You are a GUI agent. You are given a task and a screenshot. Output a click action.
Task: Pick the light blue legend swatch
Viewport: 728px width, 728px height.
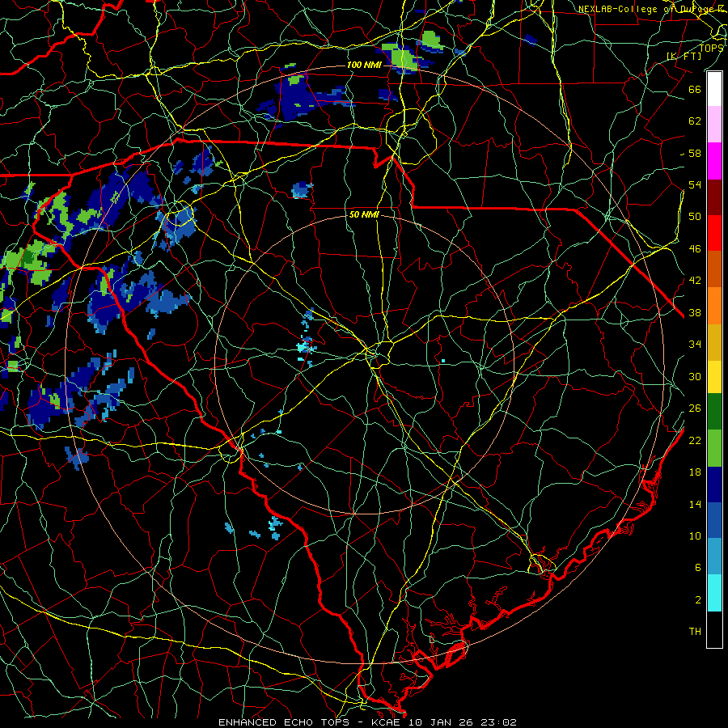click(x=714, y=557)
